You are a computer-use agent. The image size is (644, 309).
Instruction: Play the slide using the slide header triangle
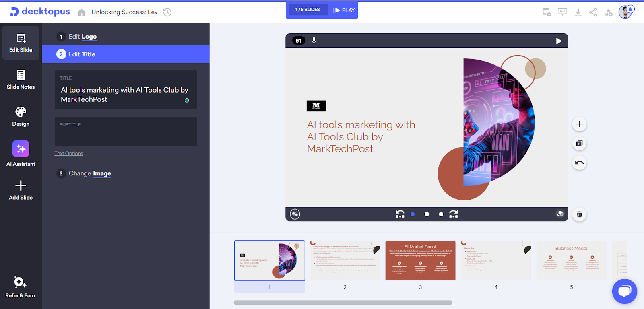coord(559,41)
